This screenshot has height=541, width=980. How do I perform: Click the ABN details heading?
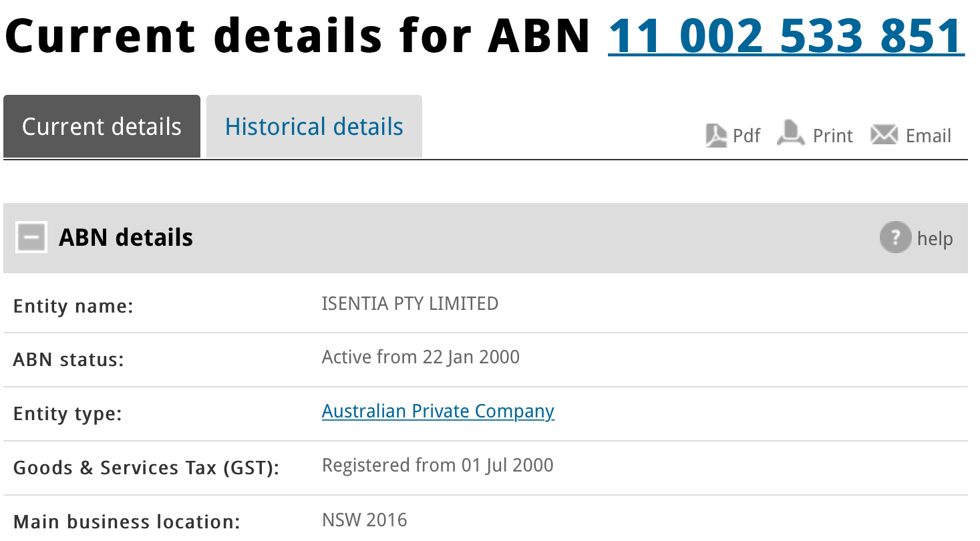click(126, 238)
